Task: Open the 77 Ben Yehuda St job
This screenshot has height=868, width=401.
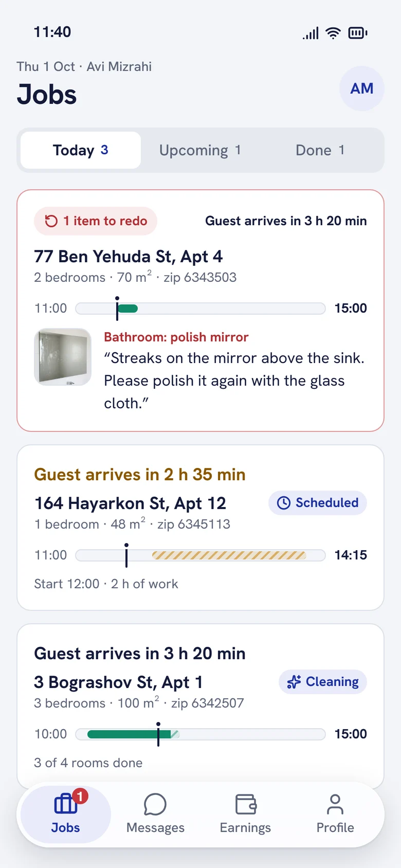Action: 200,311
